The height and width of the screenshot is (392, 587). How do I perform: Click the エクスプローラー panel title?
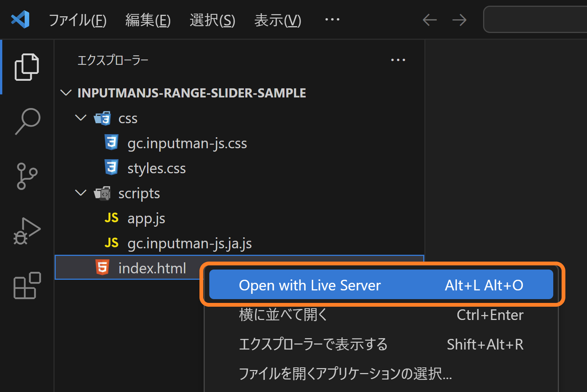113,60
